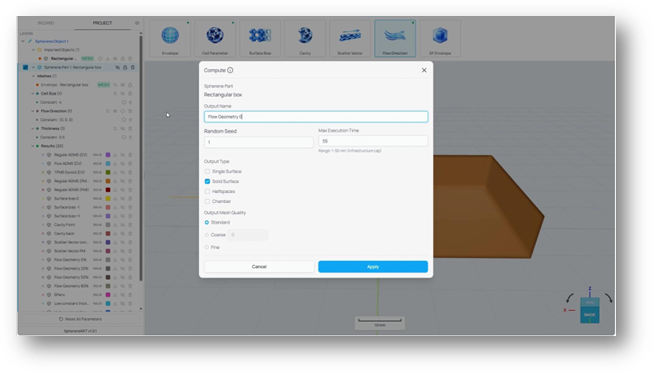Collapse the Cell Size group
This screenshot has height=374, width=654.
tap(33, 93)
